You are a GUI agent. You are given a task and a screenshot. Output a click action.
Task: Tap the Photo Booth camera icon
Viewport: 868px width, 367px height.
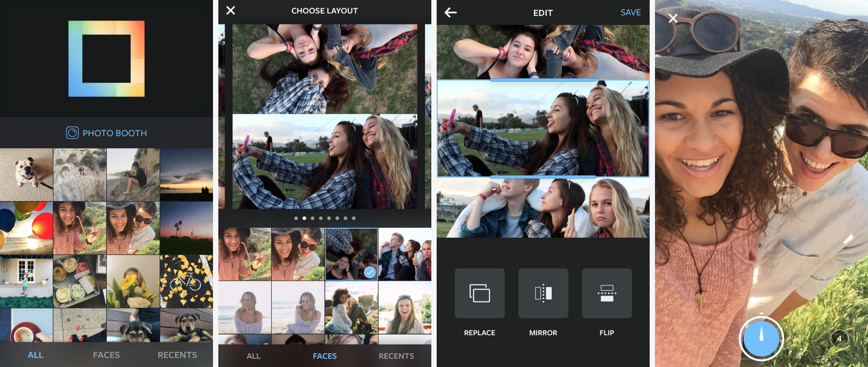pos(72,133)
